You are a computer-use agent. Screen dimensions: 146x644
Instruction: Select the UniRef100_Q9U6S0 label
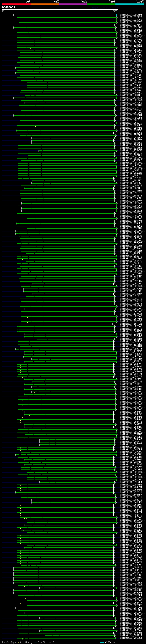coord(131,37)
